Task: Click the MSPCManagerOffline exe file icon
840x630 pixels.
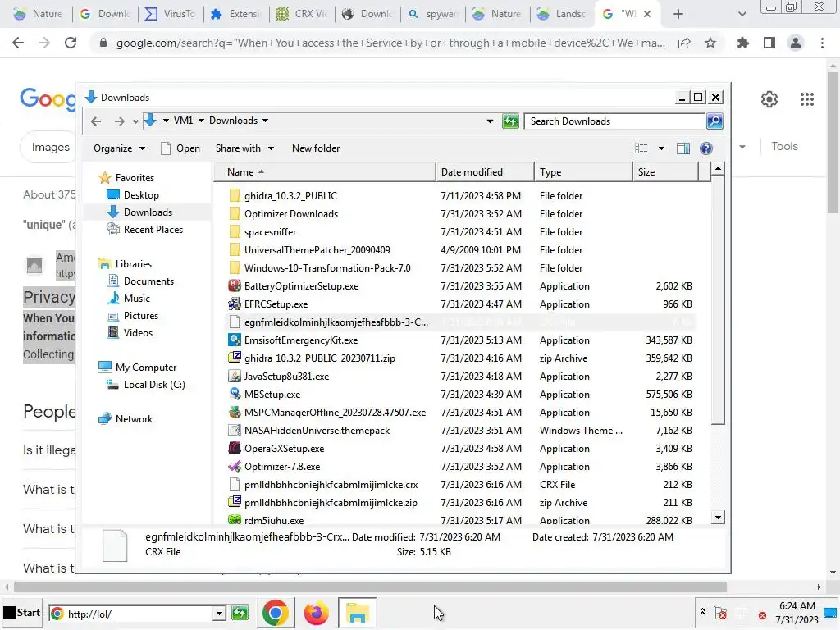Action: click(234, 413)
